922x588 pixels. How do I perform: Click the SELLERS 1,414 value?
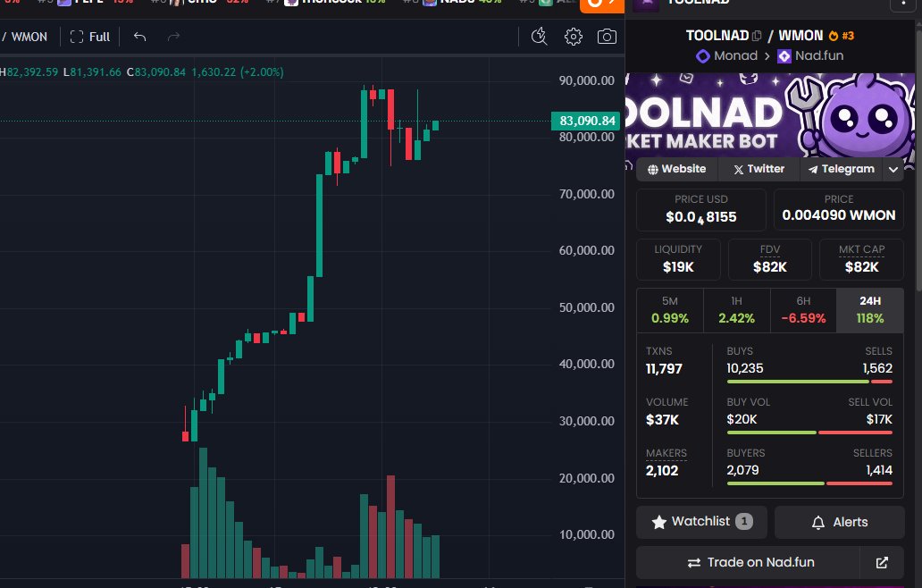point(879,470)
